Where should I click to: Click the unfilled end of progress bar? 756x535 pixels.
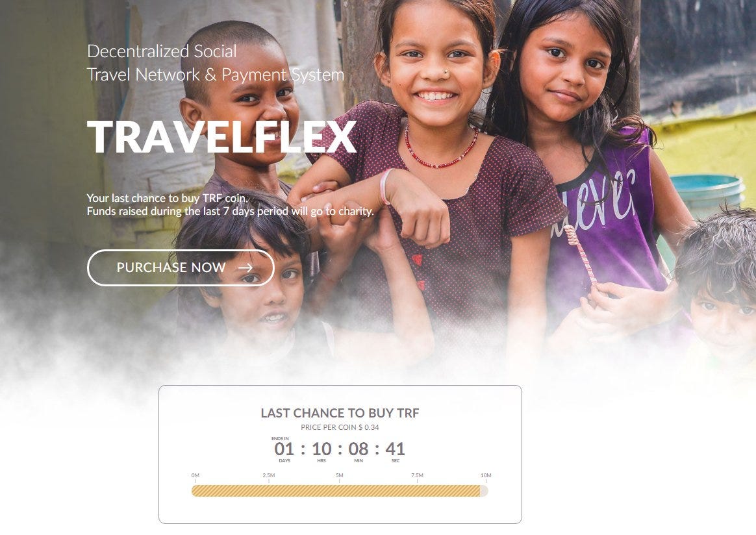(x=484, y=491)
